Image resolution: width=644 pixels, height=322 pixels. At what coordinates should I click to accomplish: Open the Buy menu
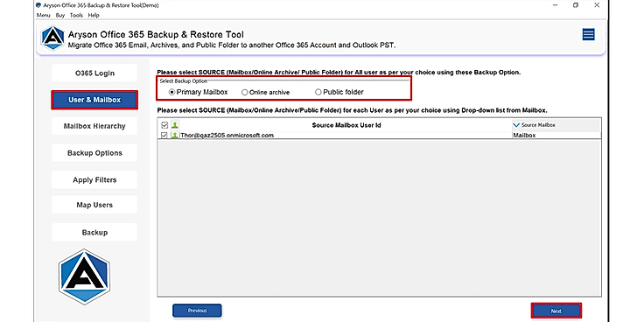60,15
